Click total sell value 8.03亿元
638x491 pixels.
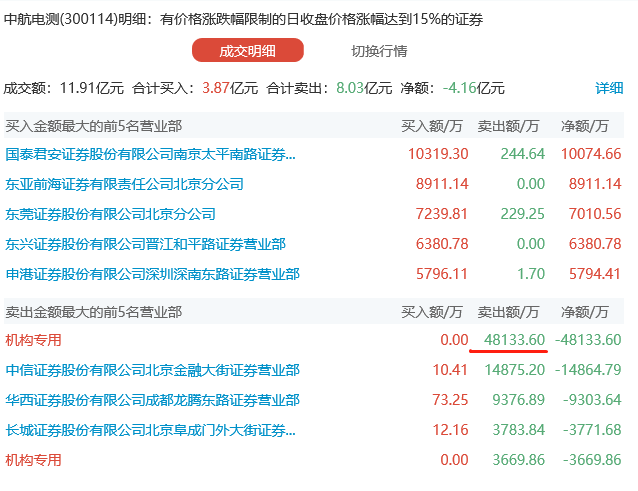364,88
